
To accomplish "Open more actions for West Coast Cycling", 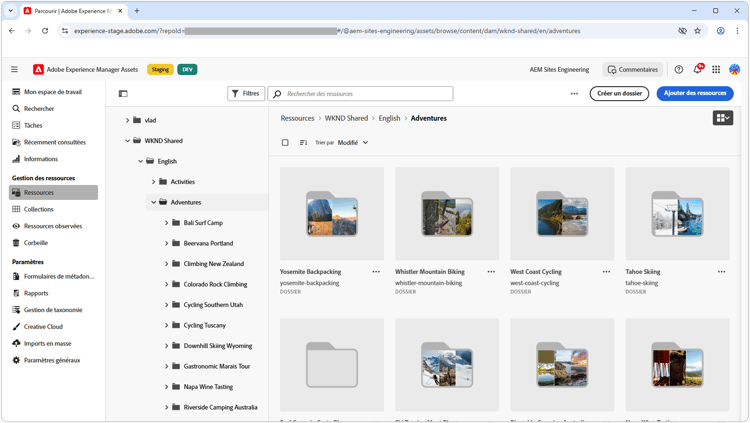I will [607, 272].
